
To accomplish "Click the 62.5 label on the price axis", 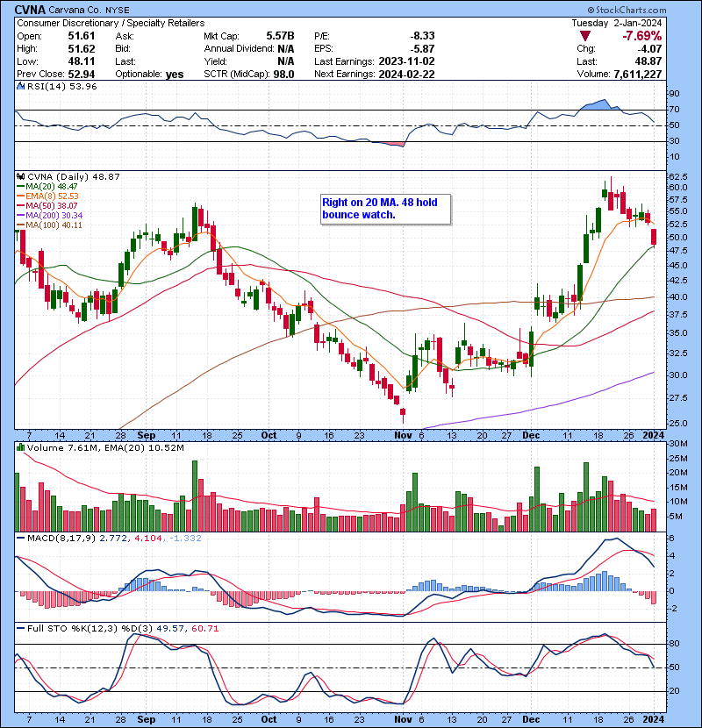I will (x=677, y=177).
